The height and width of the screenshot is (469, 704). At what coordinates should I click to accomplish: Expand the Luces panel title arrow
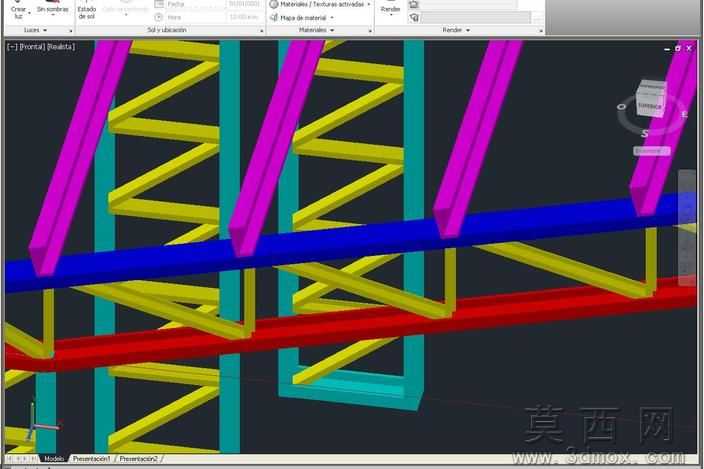click(45, 30)
